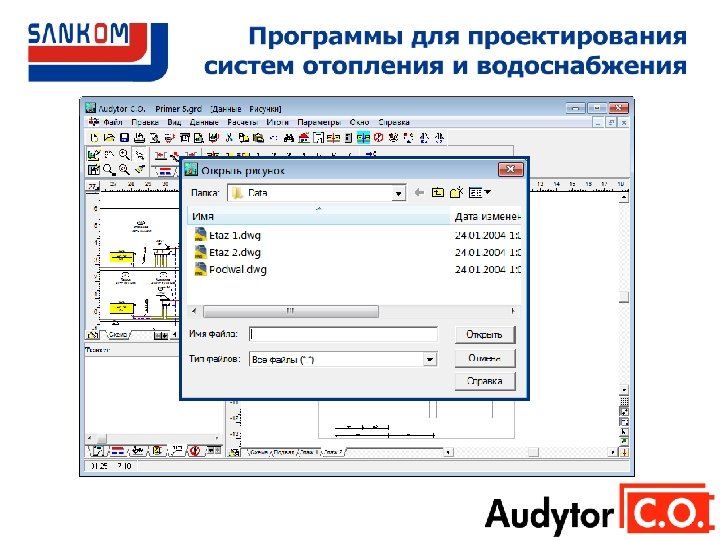Click the red circular calculation icon
This screenshot has height=540, width=720.
coord(378,137)
